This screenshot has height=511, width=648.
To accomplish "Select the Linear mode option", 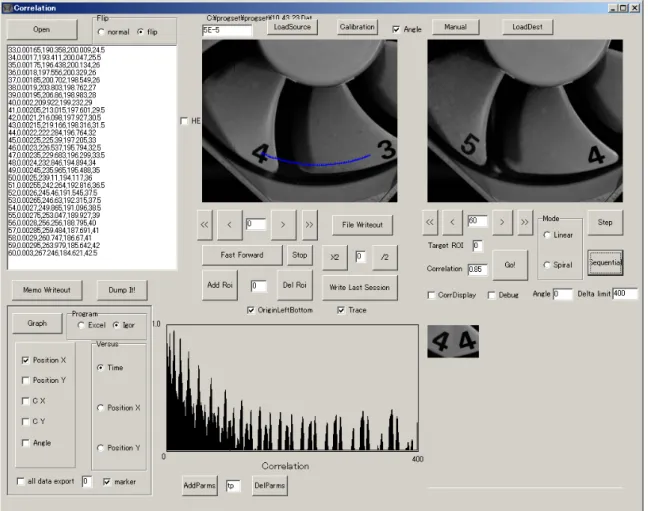I will pos(547,235).
